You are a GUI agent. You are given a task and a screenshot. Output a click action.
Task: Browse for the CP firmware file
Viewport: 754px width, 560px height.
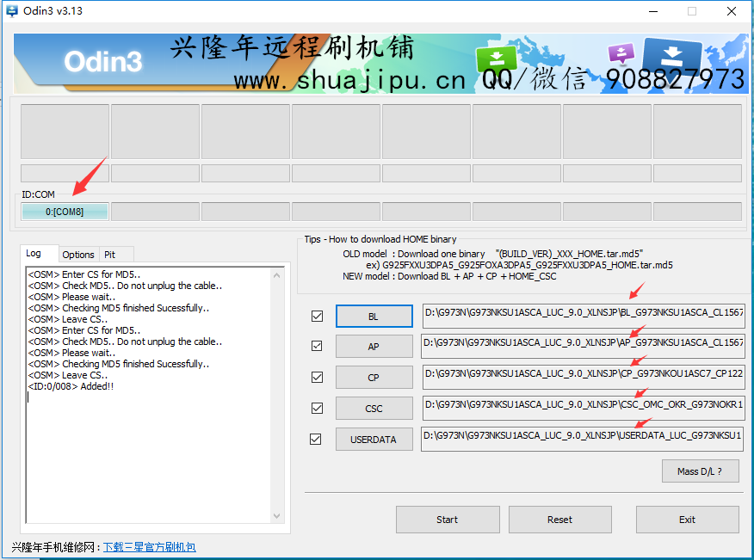click(x=374, y=378)
